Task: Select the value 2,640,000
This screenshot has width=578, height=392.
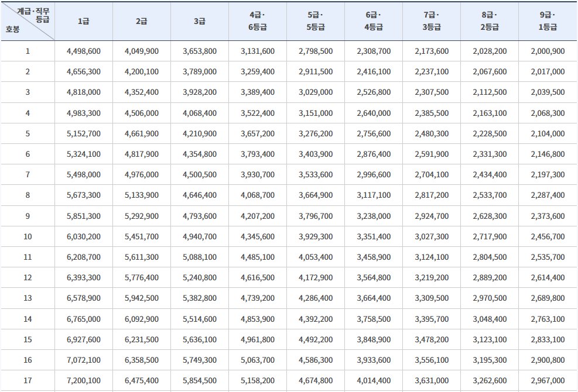Action: tap(374, 113)
